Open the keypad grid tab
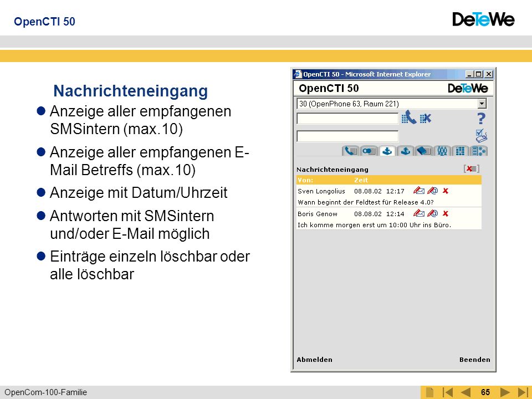The width and height of the screenshot is (532, 399). click(461, 151)
